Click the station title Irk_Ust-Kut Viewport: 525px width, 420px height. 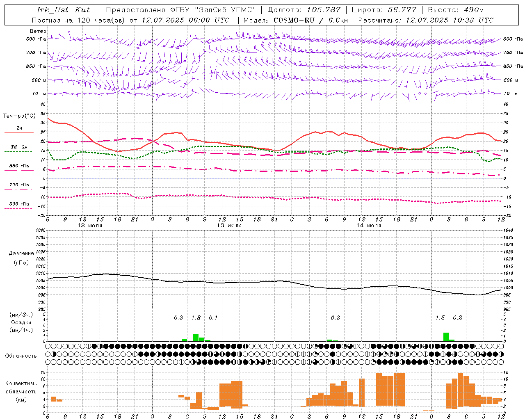63,10
